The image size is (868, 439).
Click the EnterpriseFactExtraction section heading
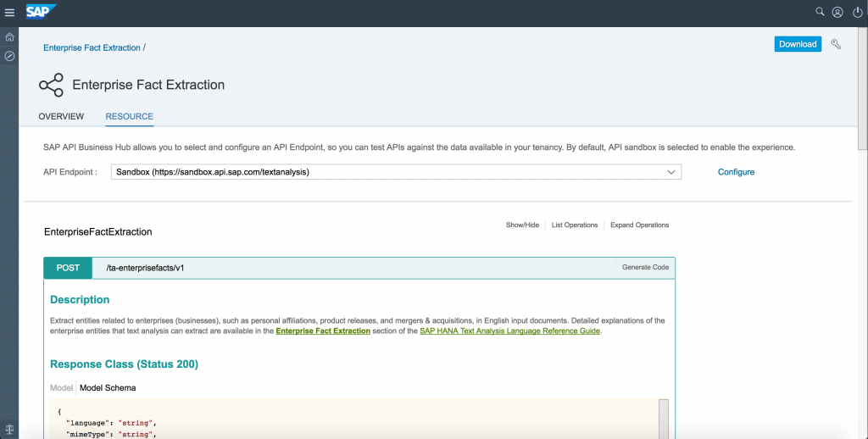98,232
